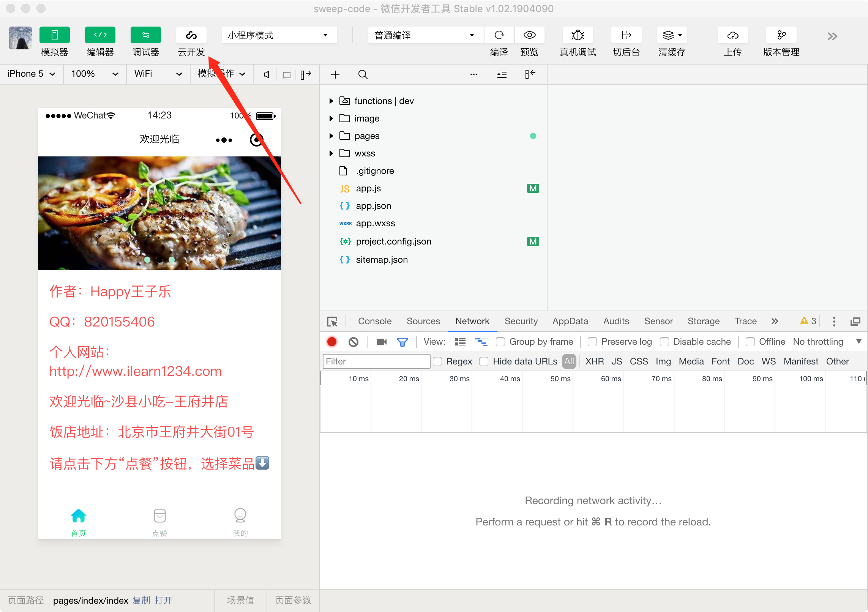Enable Regex filter checkbox
868x612 pixels.
click(437, 361)
